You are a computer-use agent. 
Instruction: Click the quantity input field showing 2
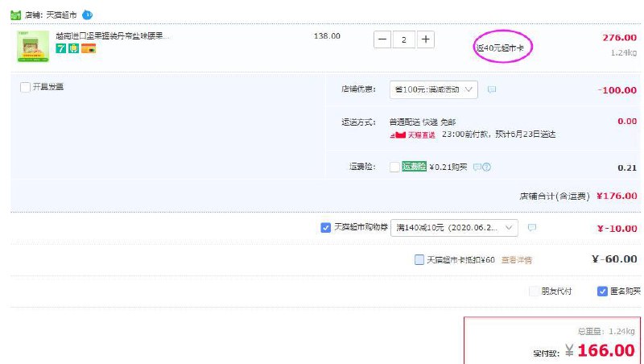[404, 39]
